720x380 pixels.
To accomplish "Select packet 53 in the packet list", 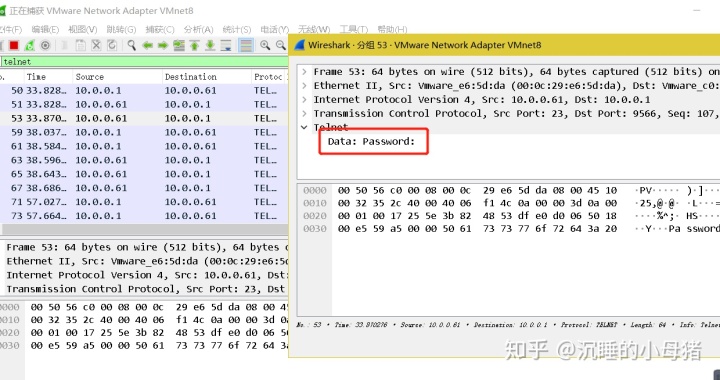I will click(x=144, y=118).
